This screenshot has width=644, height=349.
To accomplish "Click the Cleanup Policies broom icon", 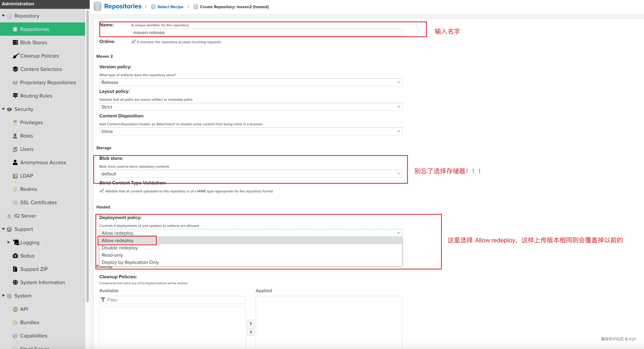I will click(15, 56).
